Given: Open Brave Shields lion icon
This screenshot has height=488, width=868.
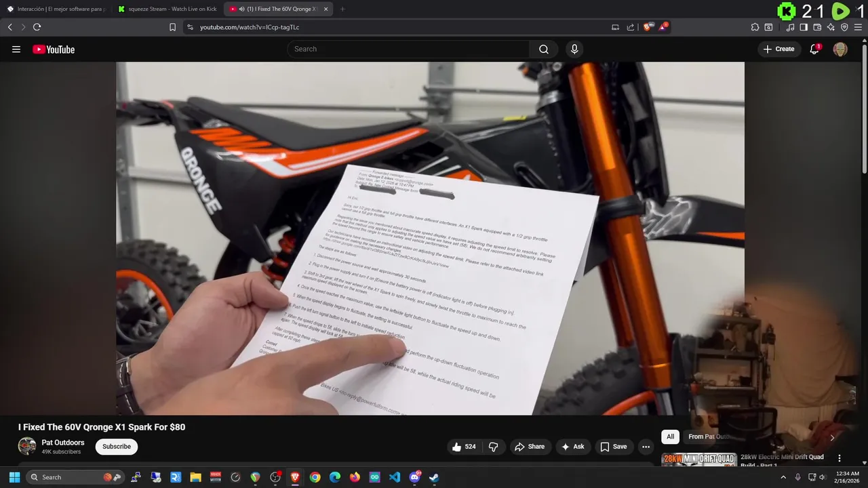Looking at the screenshot, I should [x=648, y=27].
